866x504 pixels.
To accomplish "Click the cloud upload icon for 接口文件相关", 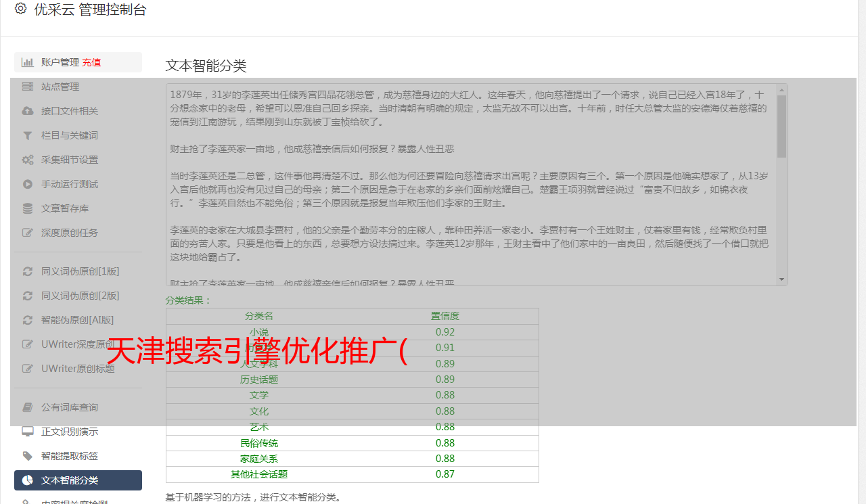I will point(28,111).
